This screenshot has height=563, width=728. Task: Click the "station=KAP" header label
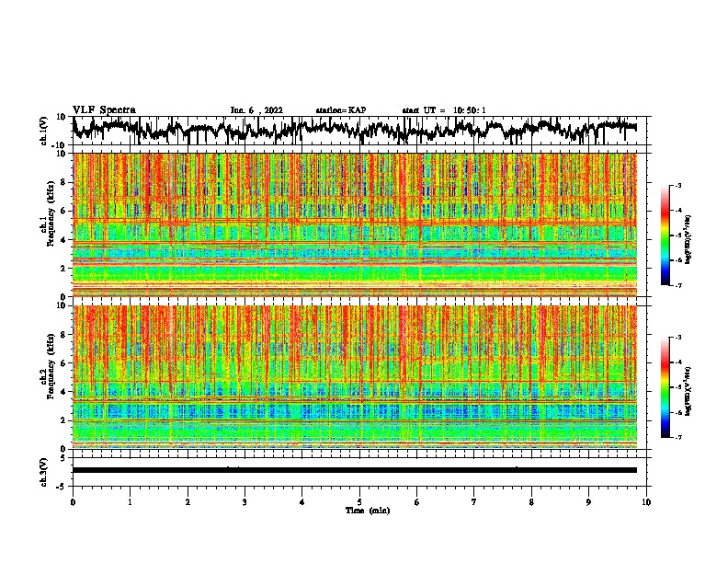[x=341, y=110]
